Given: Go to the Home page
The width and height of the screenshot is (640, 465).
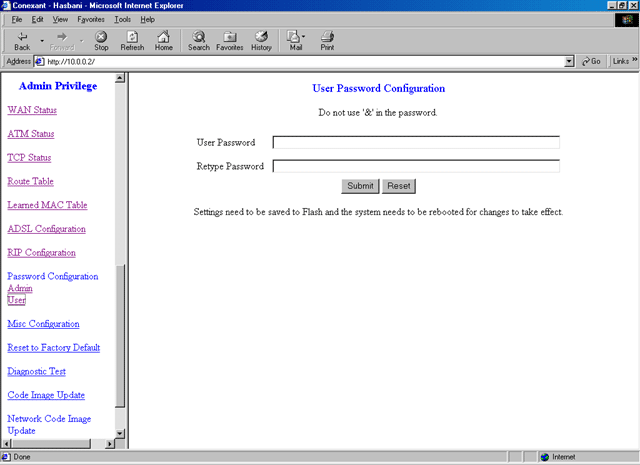Looking at the screenshot, I should pos(164,41).
